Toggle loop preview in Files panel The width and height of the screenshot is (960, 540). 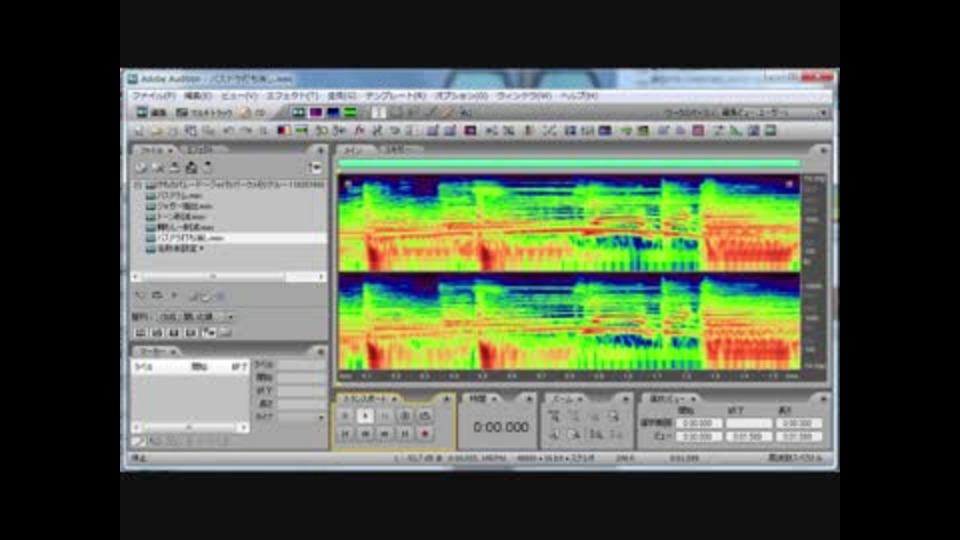[x=157, y=296]
